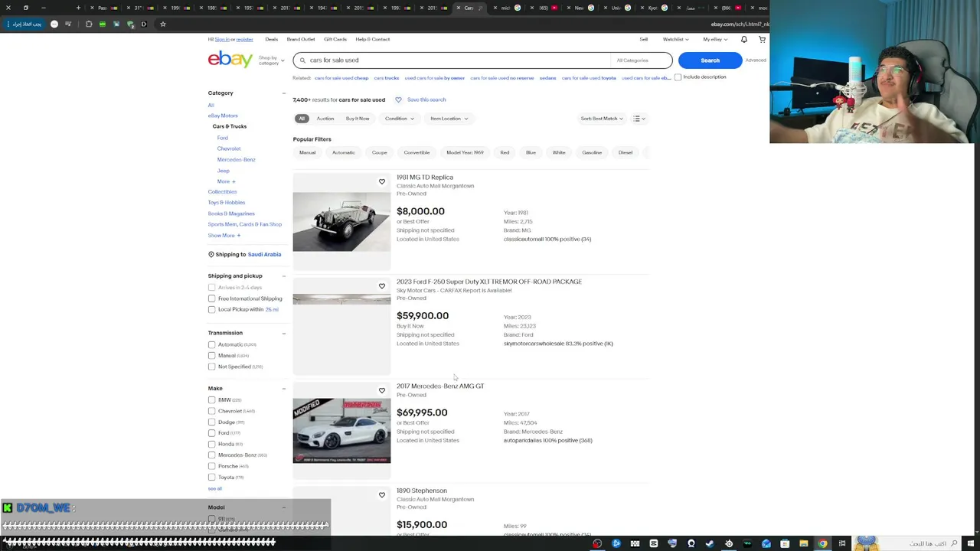The image size is (980, 551).
Task: Open Shop by category dropdown
Action: [271, 60]
